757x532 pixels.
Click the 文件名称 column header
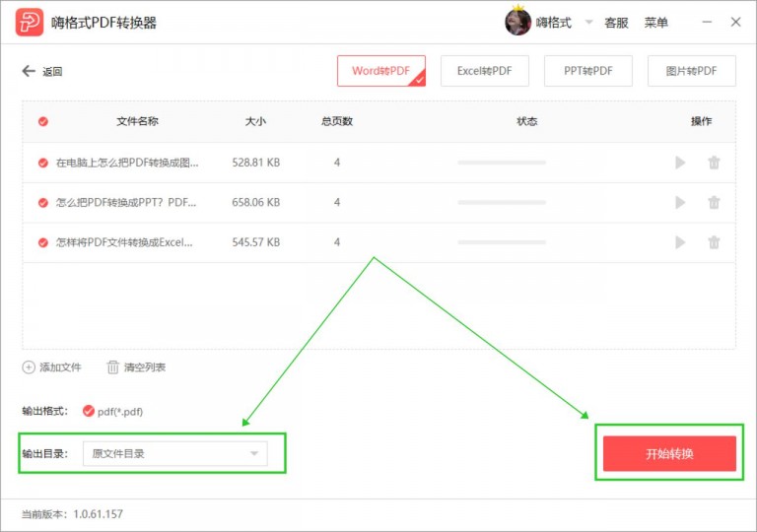[x=137, y=121]
